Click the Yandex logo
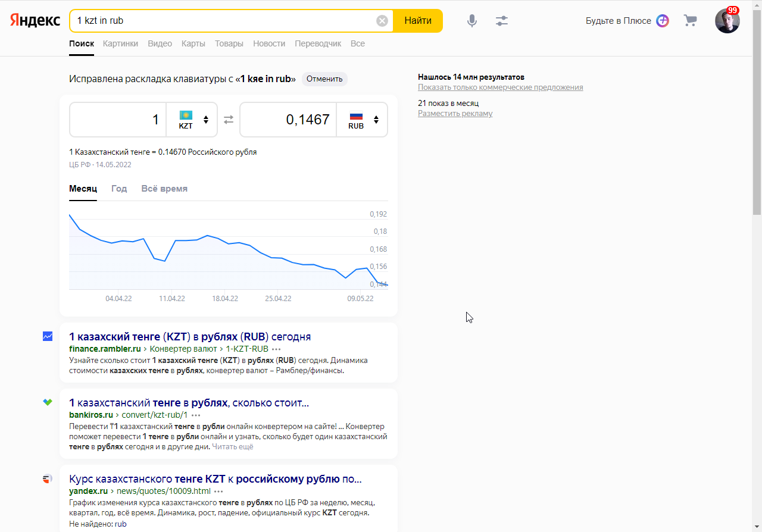 pyautogui.click(x=35, y=21)
